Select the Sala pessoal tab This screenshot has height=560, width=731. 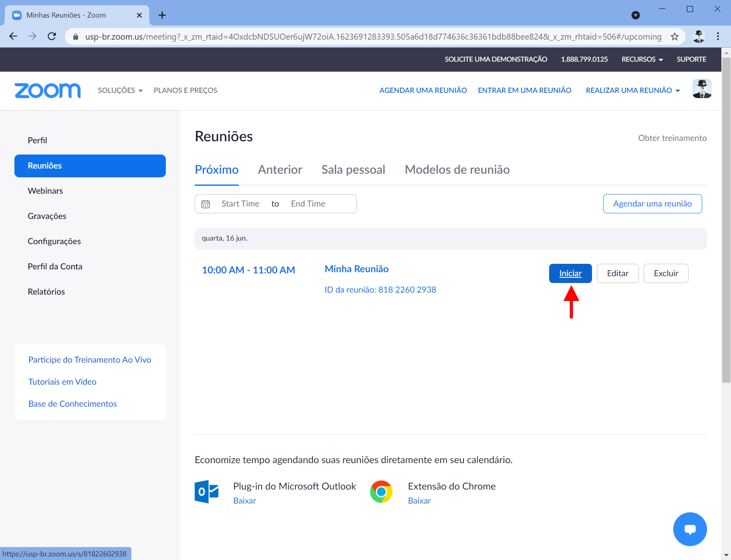353,170
